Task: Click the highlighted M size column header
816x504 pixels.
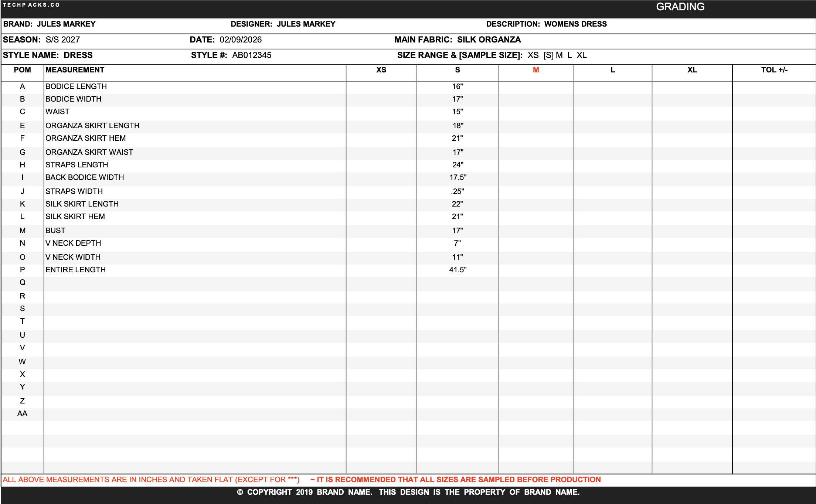Action: pyautogui.click(x=535, y=70)
